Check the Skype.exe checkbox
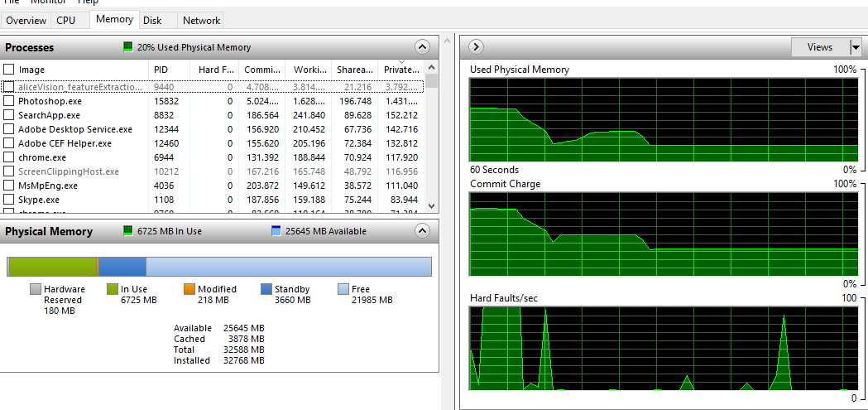 8,200
